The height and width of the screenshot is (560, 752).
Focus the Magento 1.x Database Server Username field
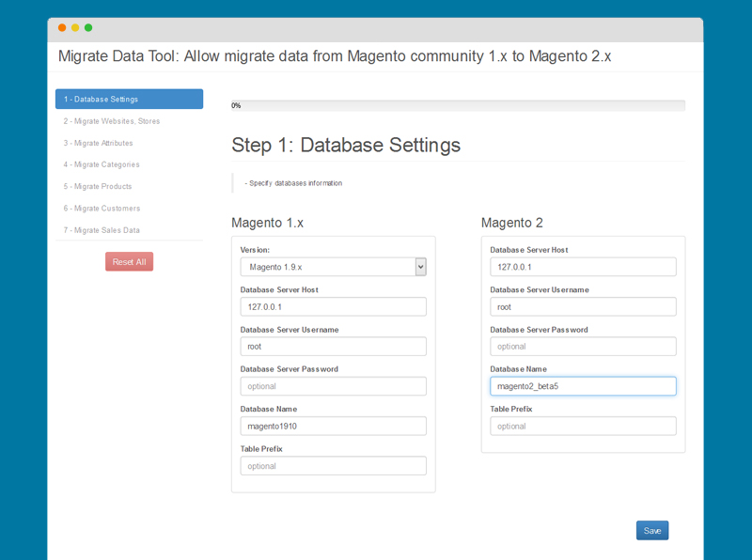click(x=334, y=347)
